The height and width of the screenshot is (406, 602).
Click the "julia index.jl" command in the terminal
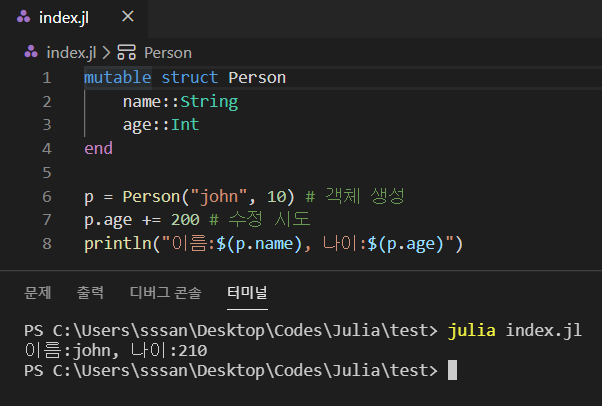click(x=514, y=331)
